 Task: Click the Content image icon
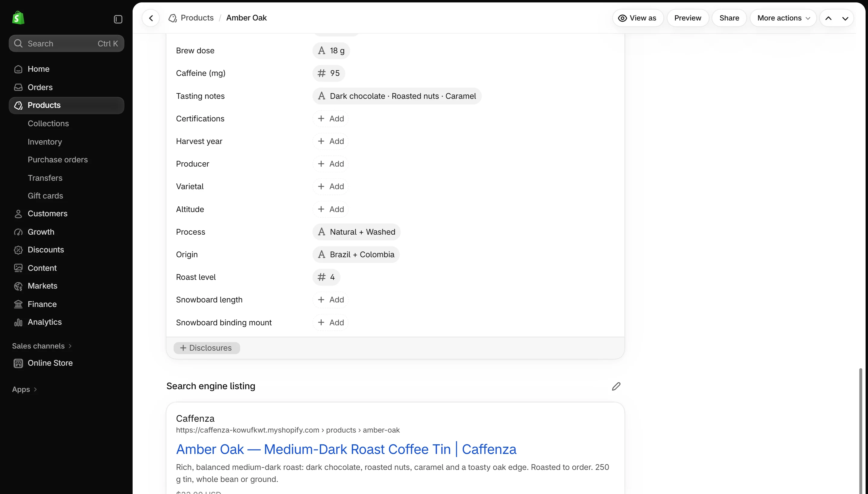[18, 268]
